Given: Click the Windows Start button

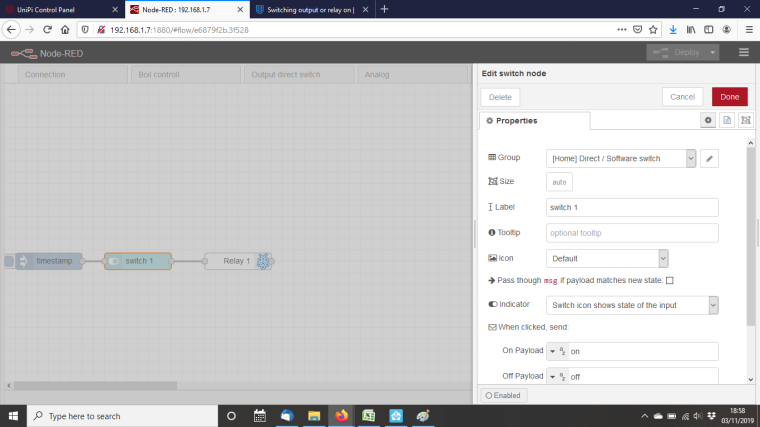Looking at the screenshot, I should [x=13, y=416].
